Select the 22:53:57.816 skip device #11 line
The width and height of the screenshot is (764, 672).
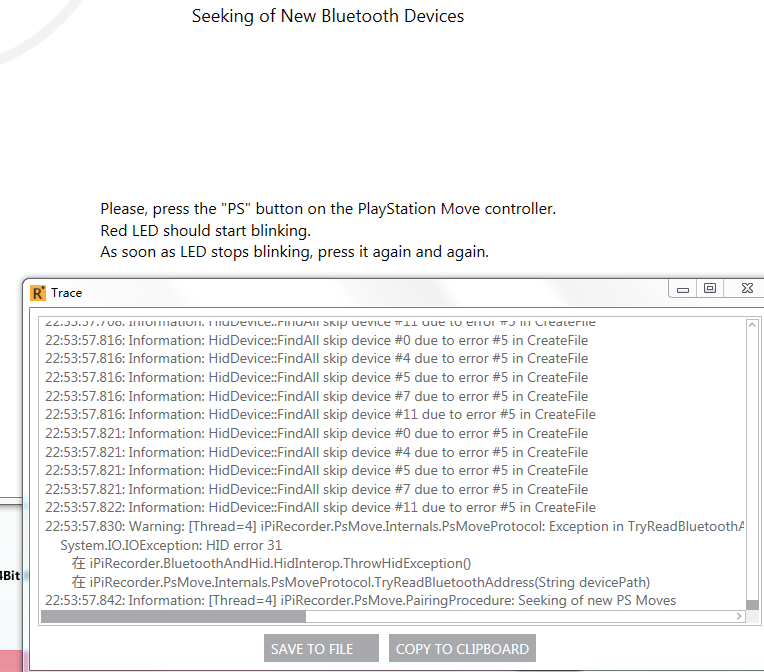coord(320,414)
